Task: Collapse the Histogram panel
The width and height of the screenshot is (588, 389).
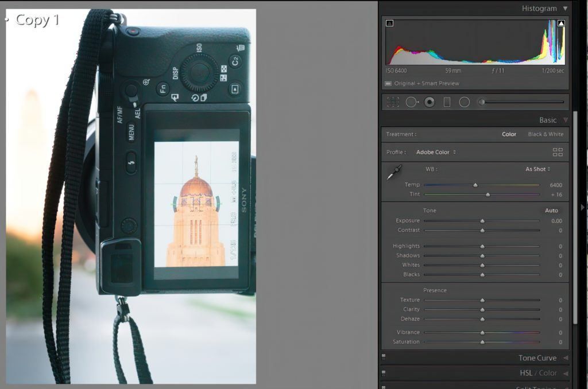Action: point(565,8)
